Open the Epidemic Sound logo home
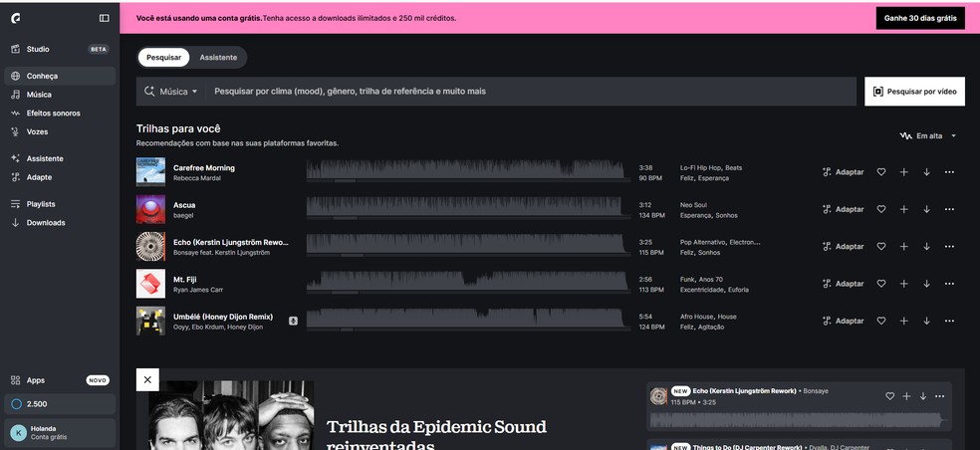The width and height of the screenshot is (980, 450). tap(16, 18)
